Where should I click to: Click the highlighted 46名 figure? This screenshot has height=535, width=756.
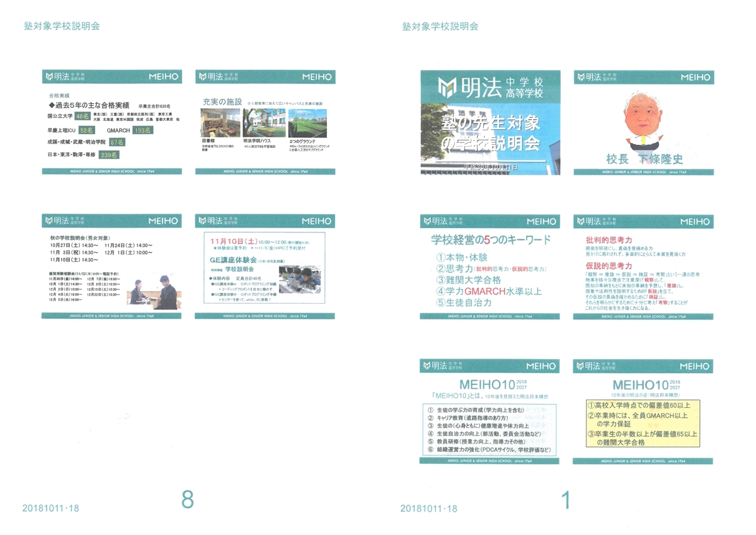[x=83, y=117]
